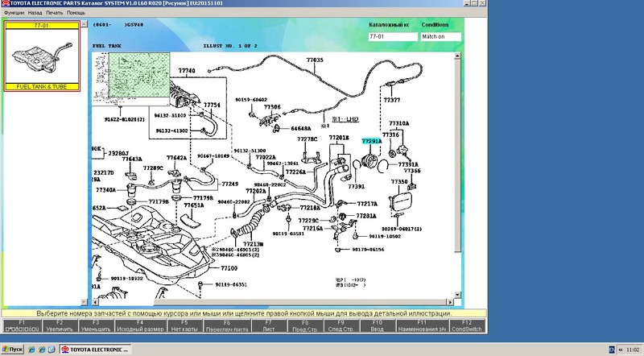Select part number 77391A
This screenshot has height=356, width=644.
(408, 165)
